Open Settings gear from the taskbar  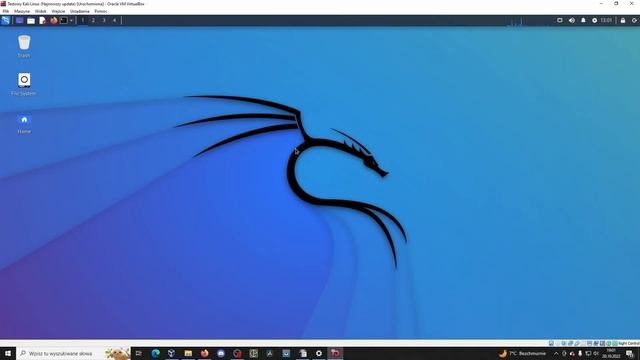[319, 353]
